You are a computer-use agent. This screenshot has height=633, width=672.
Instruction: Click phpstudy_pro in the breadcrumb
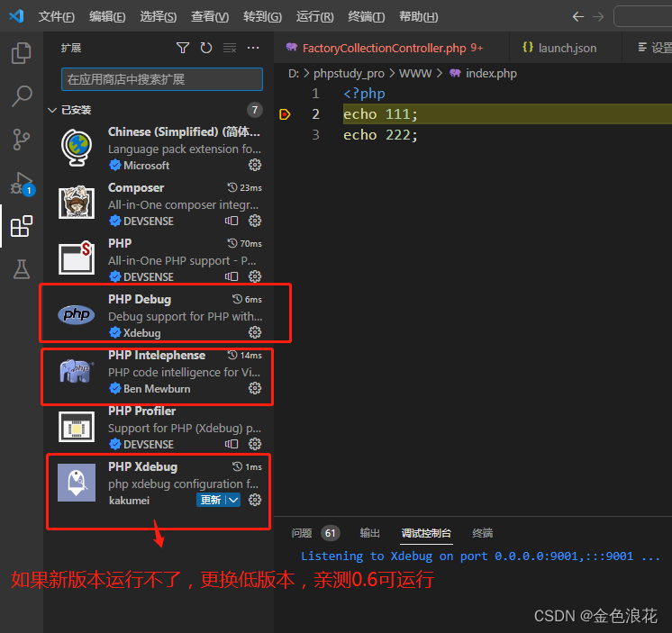(x=349, y=74)
